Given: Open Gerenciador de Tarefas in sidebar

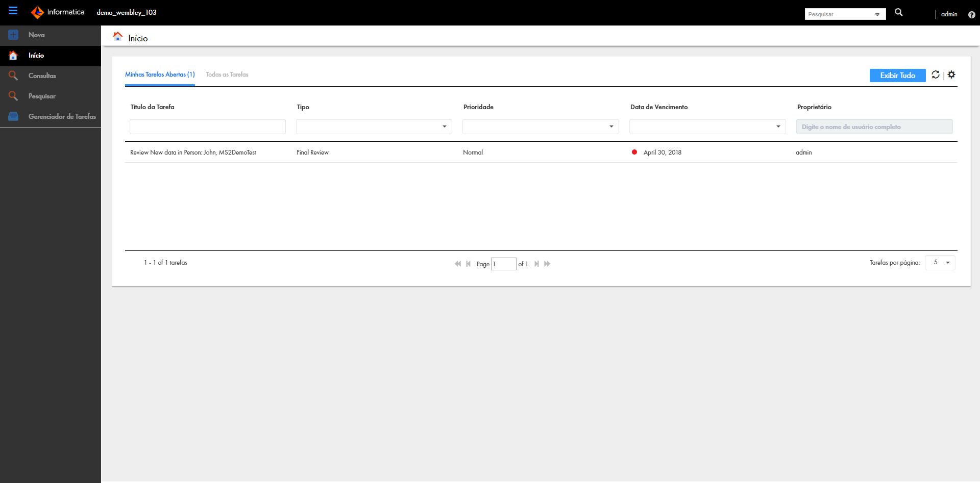Looking at the screenshot, I should 62,116.
